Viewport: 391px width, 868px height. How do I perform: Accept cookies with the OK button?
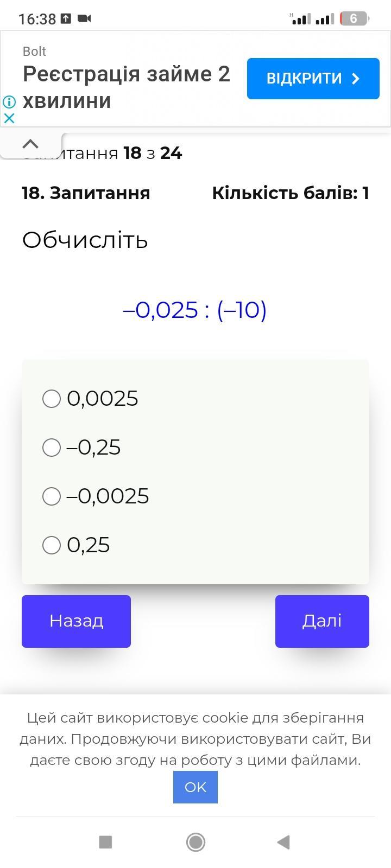click(x=195, y=787)
